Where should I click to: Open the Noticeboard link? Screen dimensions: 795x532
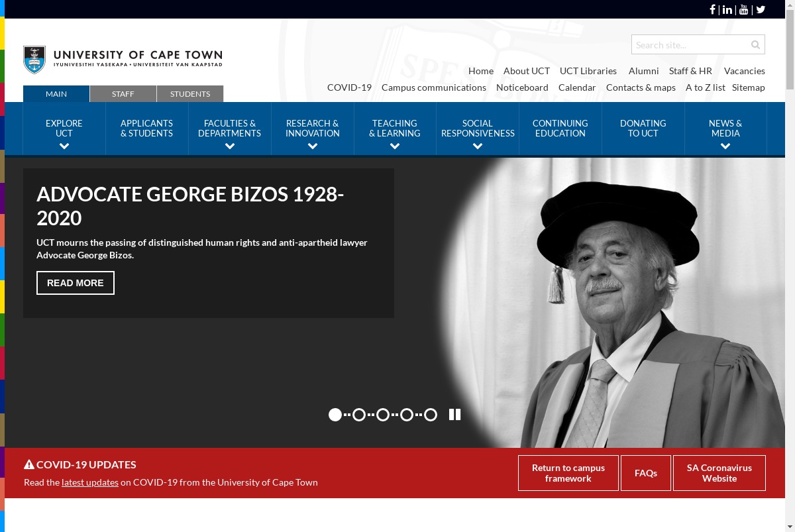(x=522, y=87)
